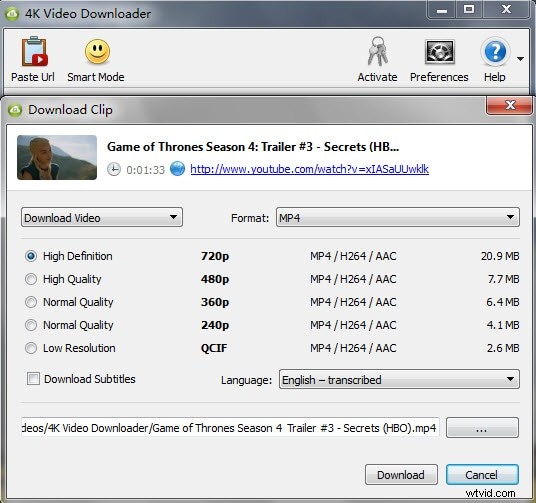Click the 4K Video Downloader title icon
The height and width of the screenshot is (503, 536).
12,14
